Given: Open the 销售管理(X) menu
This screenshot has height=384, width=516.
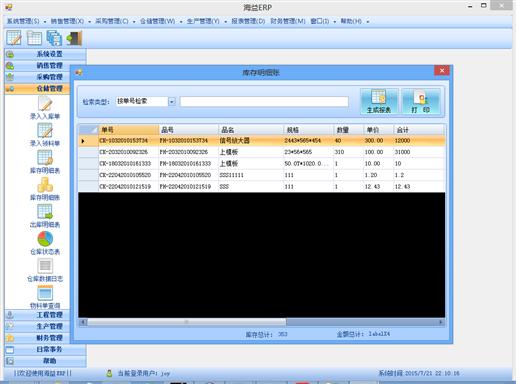Looking at the screenshot, I should coord(67,21).
